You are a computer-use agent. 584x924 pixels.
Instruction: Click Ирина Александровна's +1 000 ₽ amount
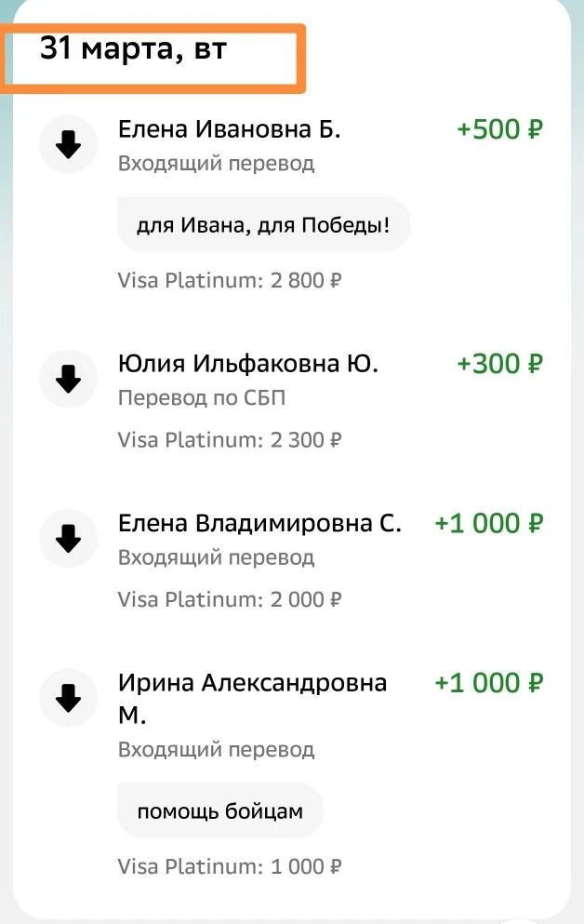[x=488, y=683]
